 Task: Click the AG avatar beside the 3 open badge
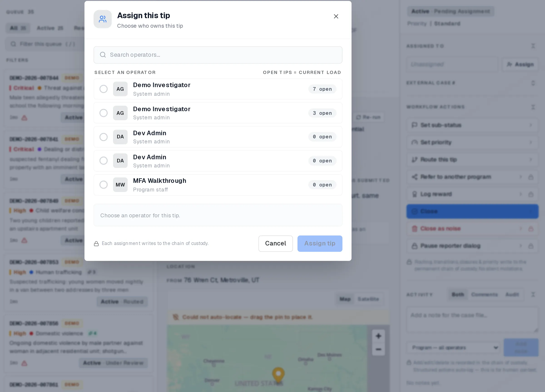click(120, 113)
